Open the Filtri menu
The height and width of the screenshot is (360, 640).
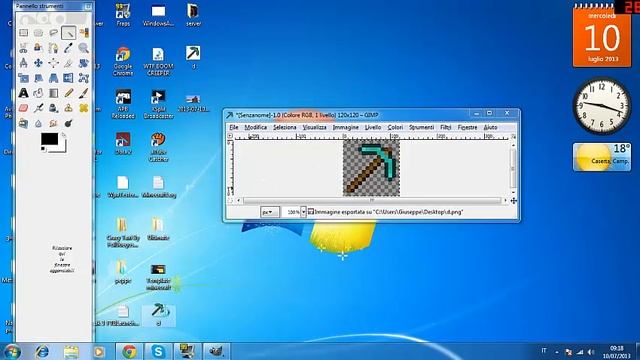coord(446,127)
